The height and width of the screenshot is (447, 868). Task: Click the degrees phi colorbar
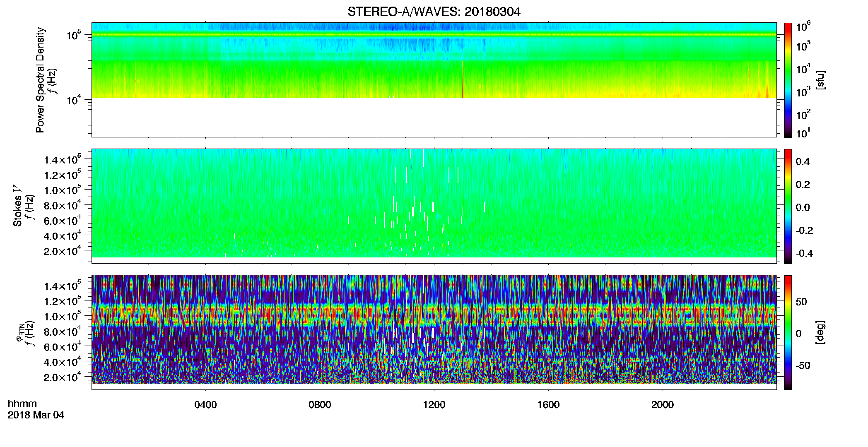click(788, 332)
